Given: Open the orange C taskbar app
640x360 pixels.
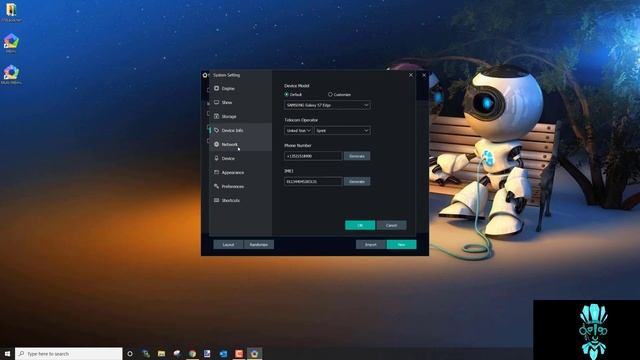Looking at the screenshot, I should tap(239, 353).
